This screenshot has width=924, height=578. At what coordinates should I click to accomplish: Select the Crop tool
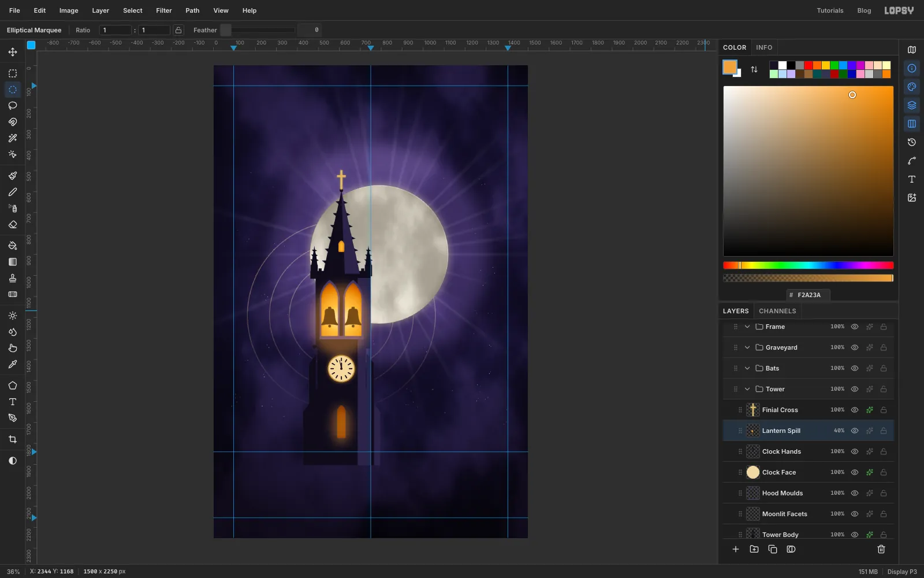13,439
